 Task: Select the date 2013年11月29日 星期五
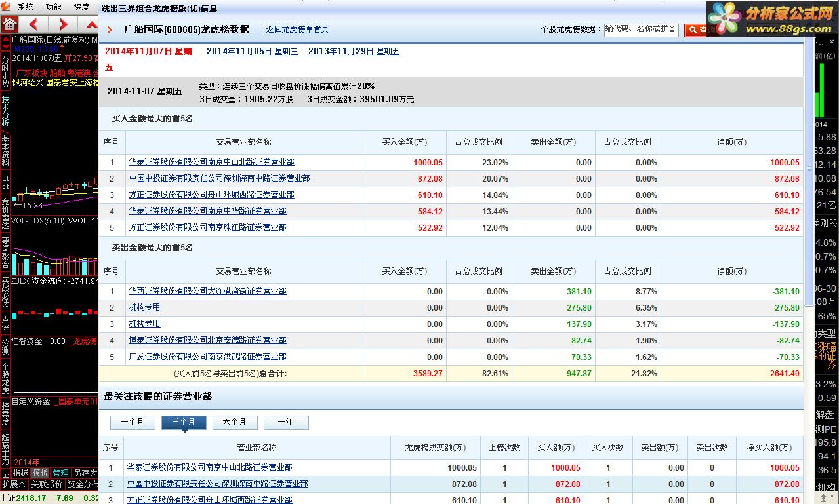[x=354, y=52]
